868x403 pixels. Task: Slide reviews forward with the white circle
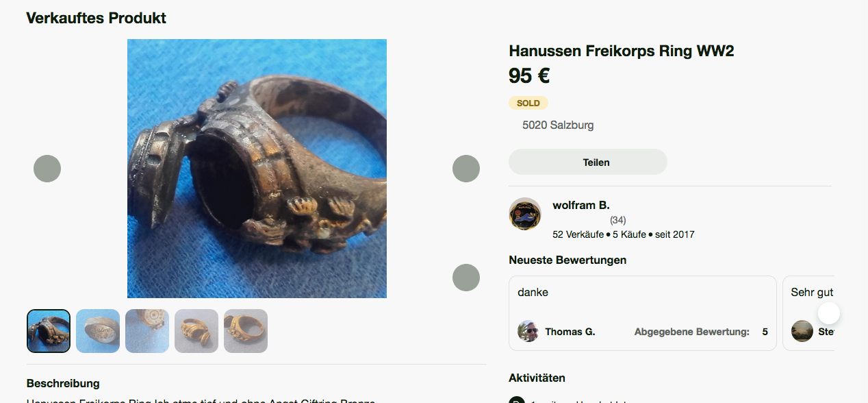[829, 313]
